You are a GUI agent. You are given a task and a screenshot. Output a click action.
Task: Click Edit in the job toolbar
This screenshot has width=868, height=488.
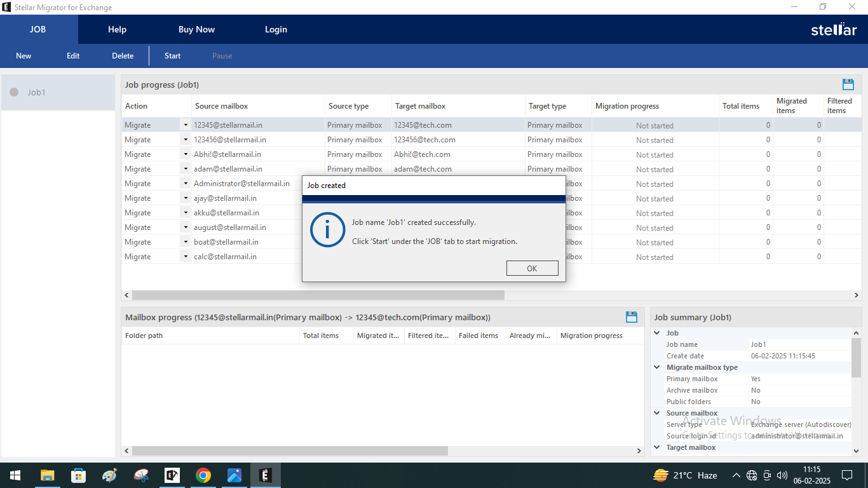click(73, 56)
